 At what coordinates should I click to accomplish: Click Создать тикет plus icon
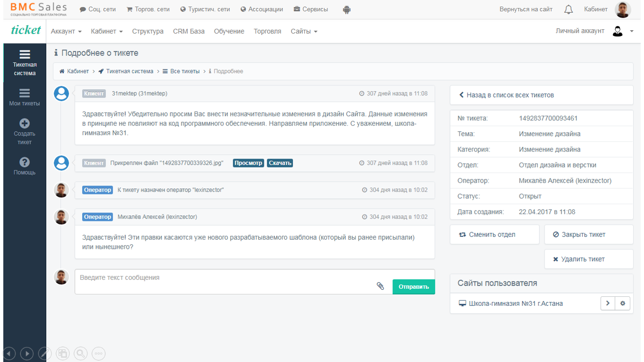tap(25, 124)
